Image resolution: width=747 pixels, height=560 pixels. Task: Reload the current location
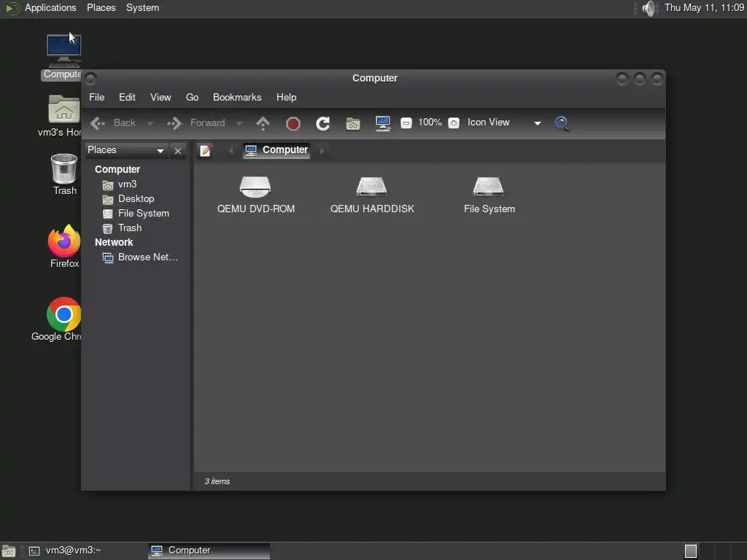click(323, 124)
